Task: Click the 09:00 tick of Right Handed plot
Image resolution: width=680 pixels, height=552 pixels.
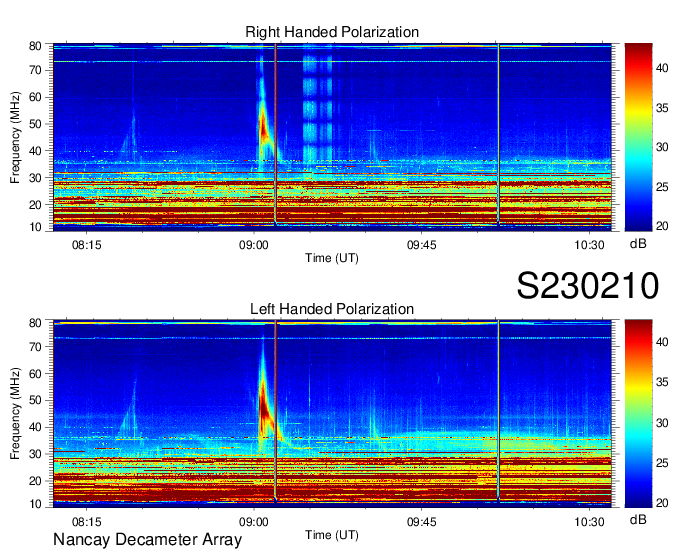Action: coord(254,245)
